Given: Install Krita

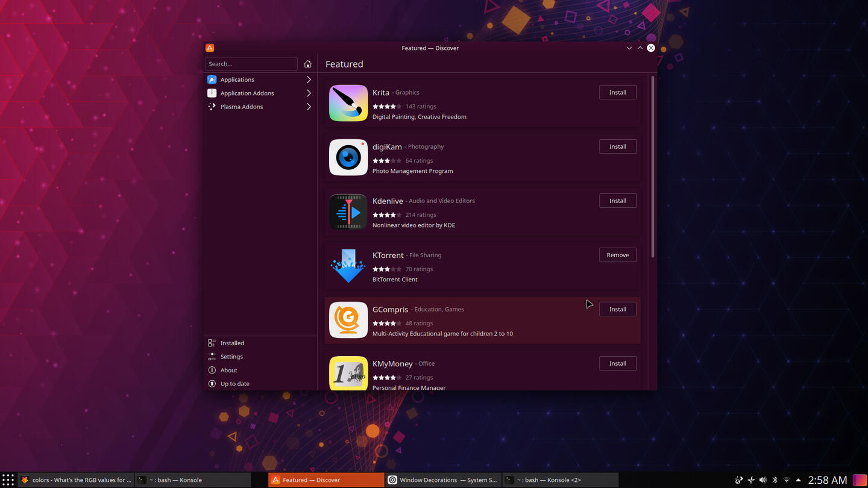Looking at the screenshot, I should (618, 92).
